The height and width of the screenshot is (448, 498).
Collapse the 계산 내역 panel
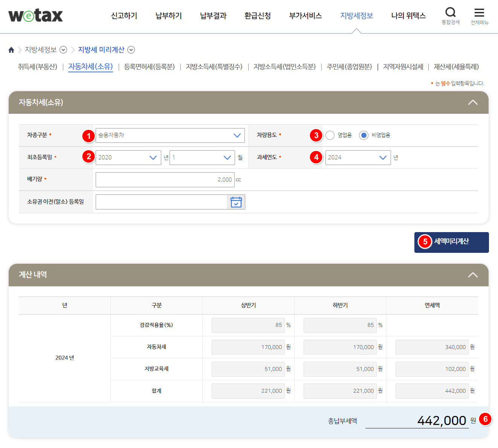(473, 275)
